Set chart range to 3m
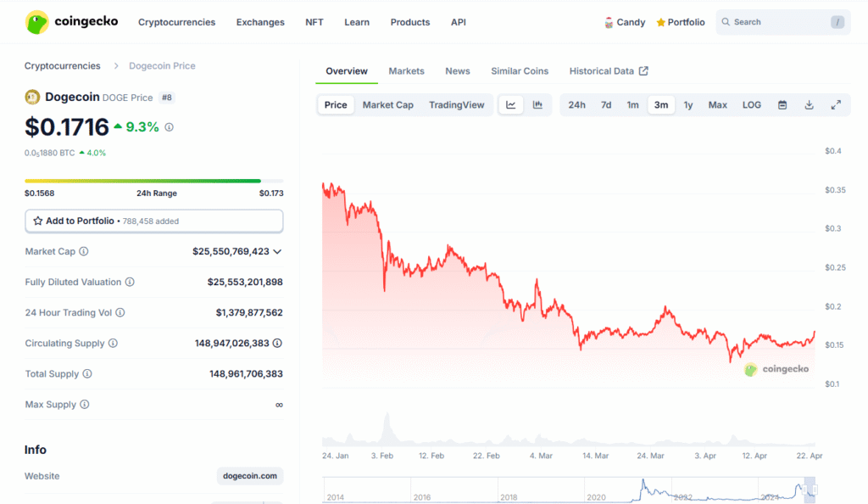Screen dimensions: 868x504 click(661, 104)
